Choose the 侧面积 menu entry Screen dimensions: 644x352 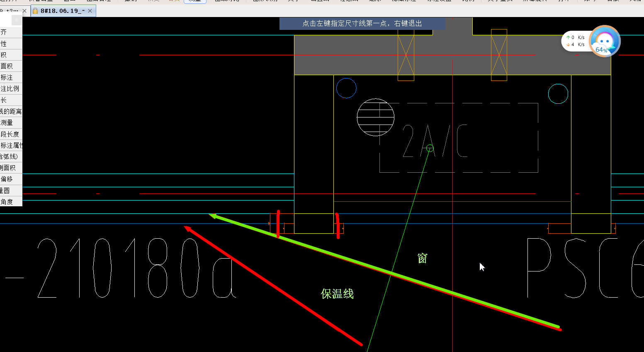click(11, 168)
